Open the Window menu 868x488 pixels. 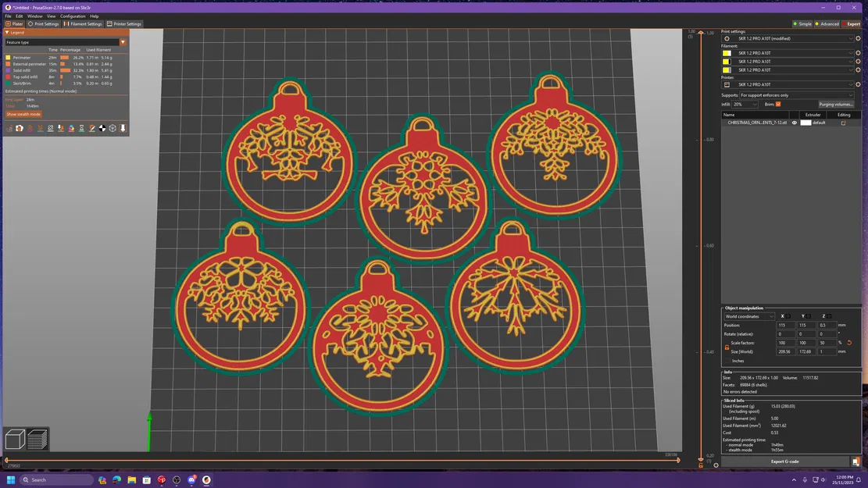[x=35, y=16]
